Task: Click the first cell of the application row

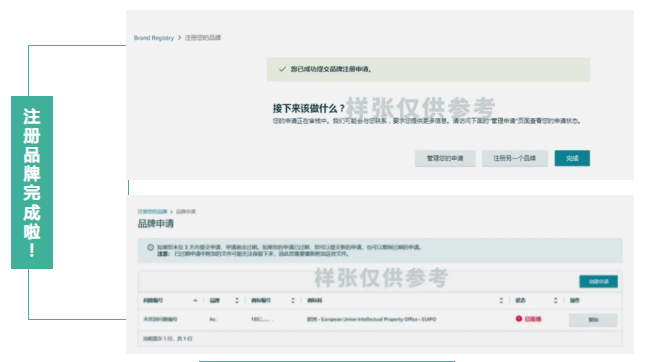Action: pyautogui.click(x=160, y=319)
